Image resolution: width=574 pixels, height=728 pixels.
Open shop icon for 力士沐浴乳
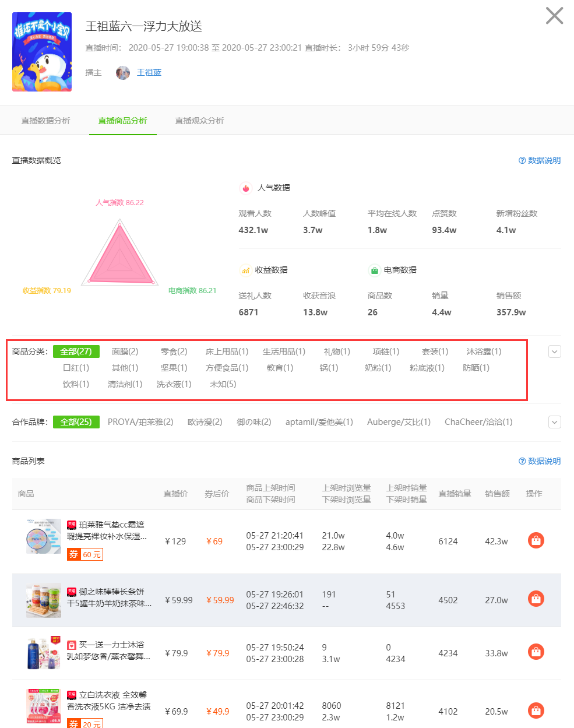tap(536, 652)
